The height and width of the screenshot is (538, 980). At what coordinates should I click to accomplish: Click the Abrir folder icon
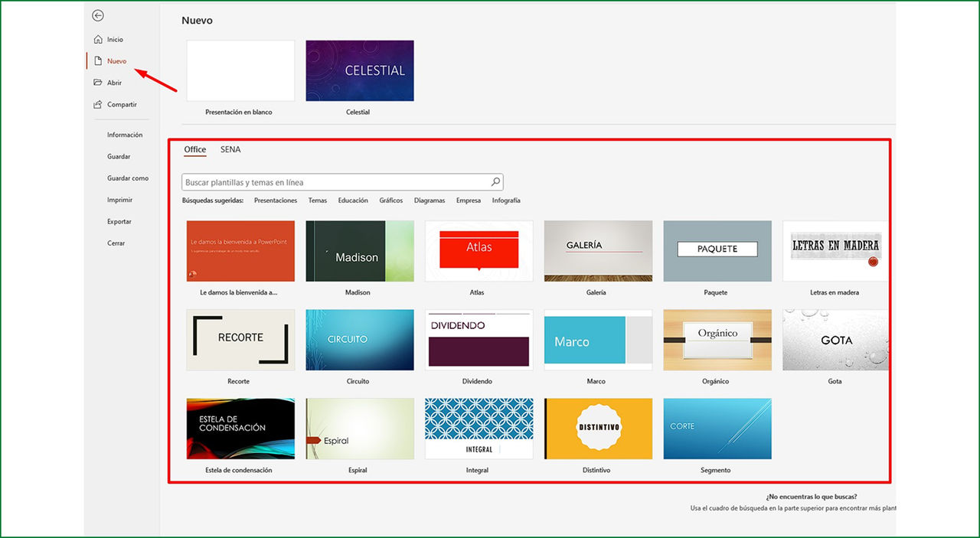click(98, 83)
